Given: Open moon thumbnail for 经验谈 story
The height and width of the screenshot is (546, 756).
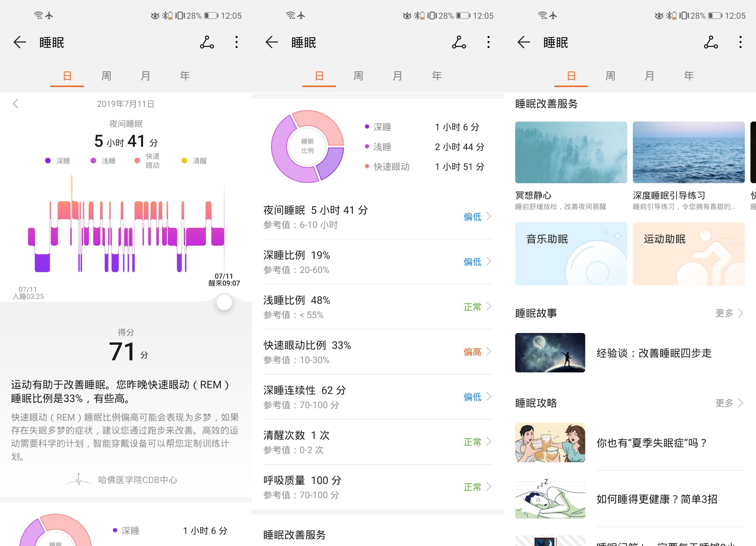Looking at the screenshot, I should pos(550,353).
